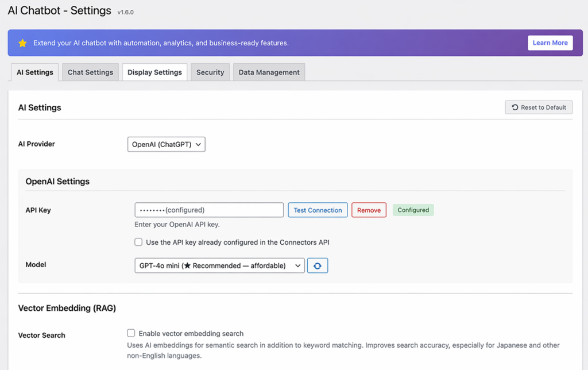Click the circular reset arrow icon
The width and height of the screenshot is (588, 370).
click(x=514, y=107)
